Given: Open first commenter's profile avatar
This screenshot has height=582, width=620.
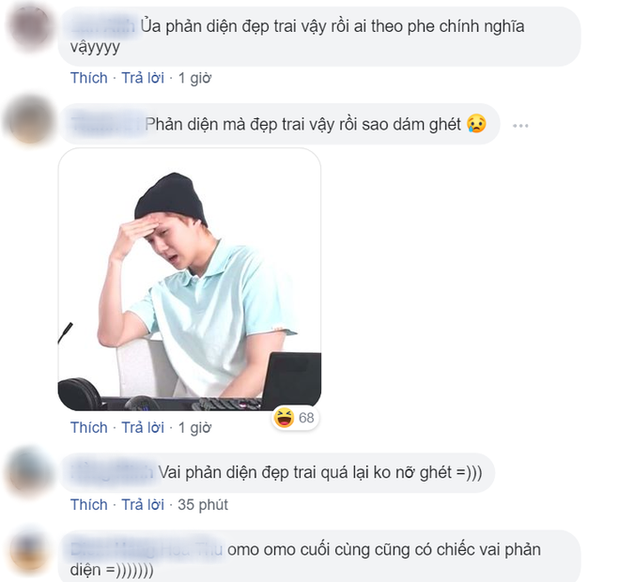Looking at the screenshot, I should coord(30,28).
